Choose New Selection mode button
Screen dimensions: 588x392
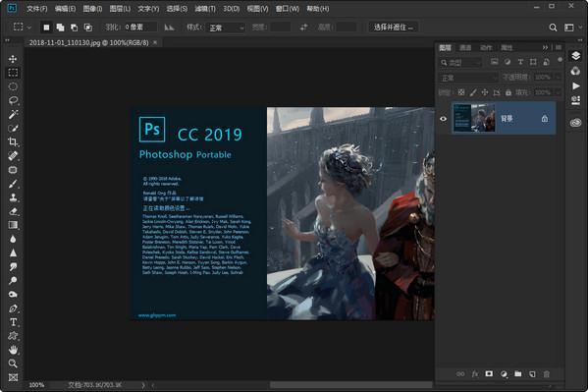(x=46, y=28)
